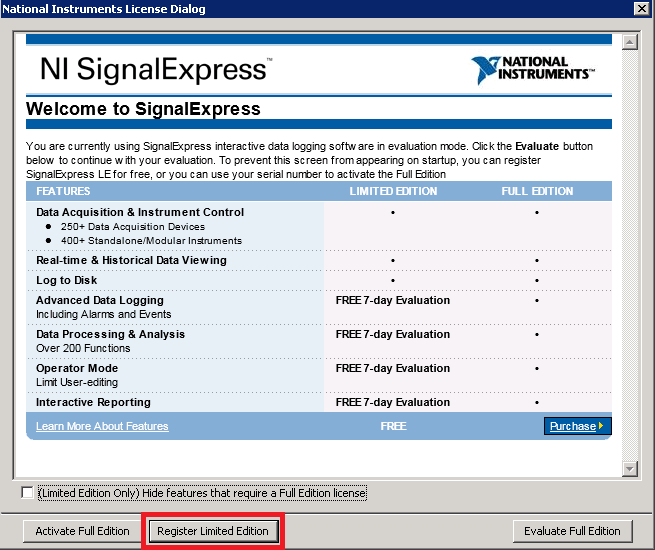Enable Hide features requiring Full Edition checkbox
Screen dimensions: 655x550
point(27,493)
